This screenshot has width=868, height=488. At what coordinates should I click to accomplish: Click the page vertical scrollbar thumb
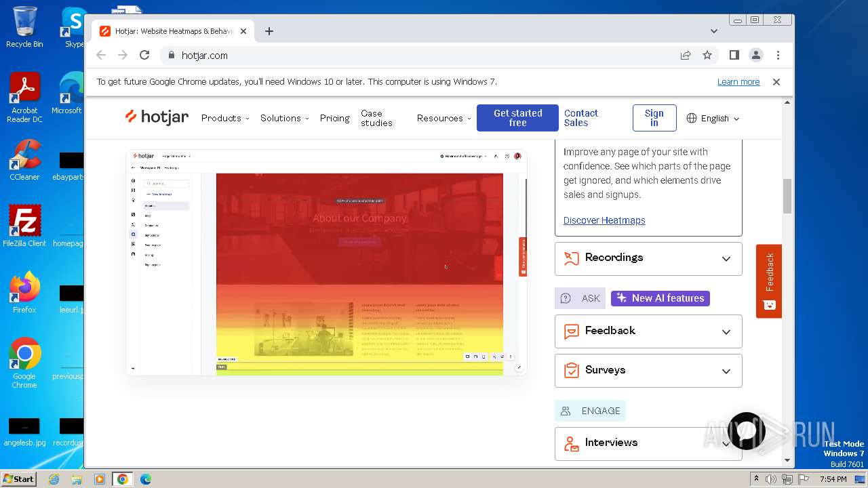point(787,196)
